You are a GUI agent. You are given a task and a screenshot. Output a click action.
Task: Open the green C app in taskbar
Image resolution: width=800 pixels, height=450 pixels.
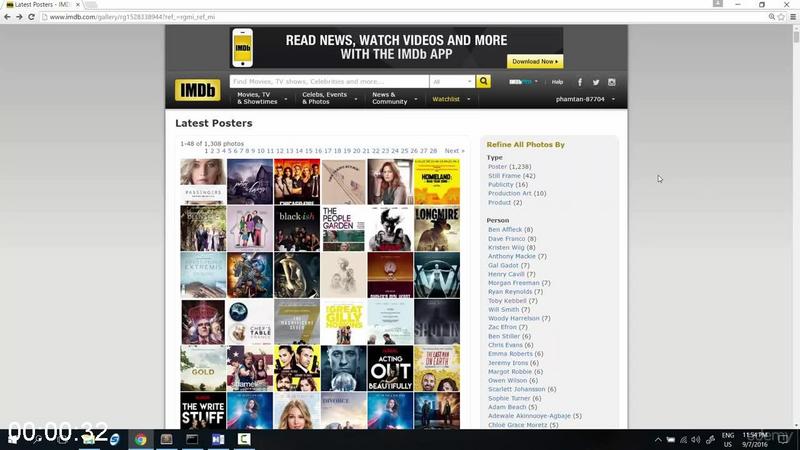point(244,439)
